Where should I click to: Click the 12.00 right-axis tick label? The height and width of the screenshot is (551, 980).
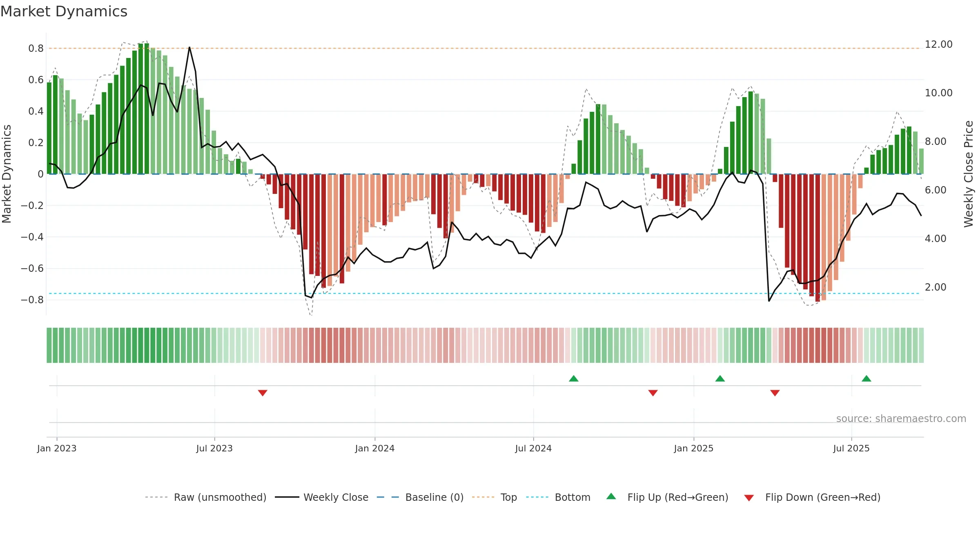click(x=938, y=44)
